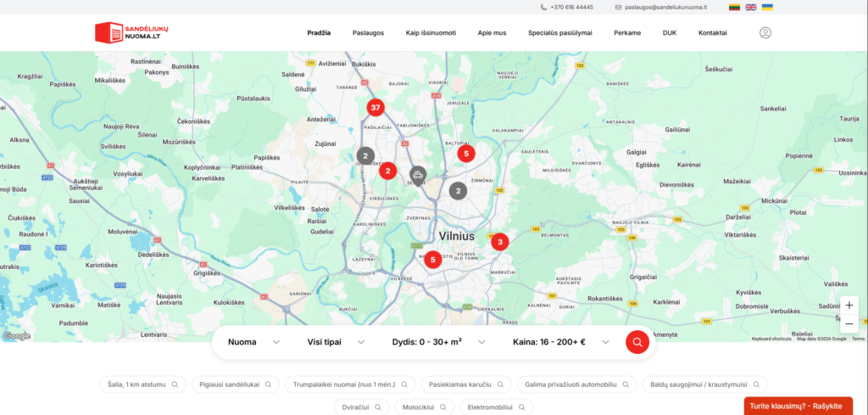Click the phone icon in top bar
Viewport: 868px width, 415px height.
point(543,7)
